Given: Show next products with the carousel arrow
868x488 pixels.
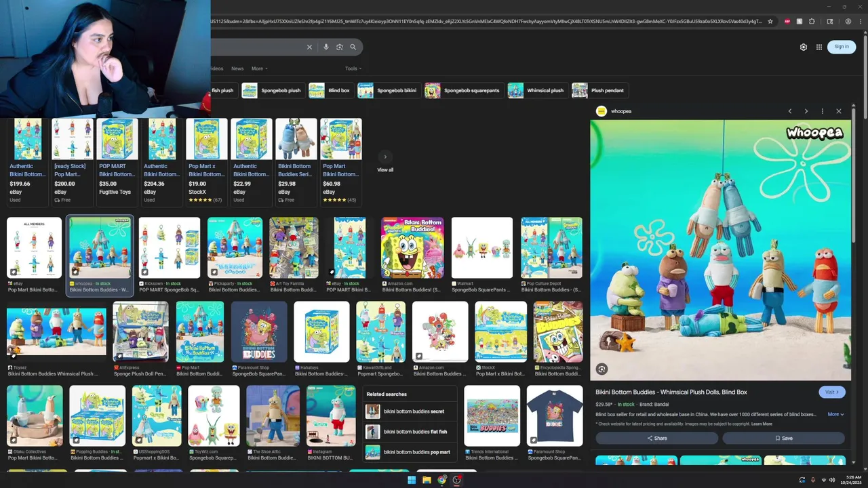Looking at the screenshot, I should (x=385, y=157).
